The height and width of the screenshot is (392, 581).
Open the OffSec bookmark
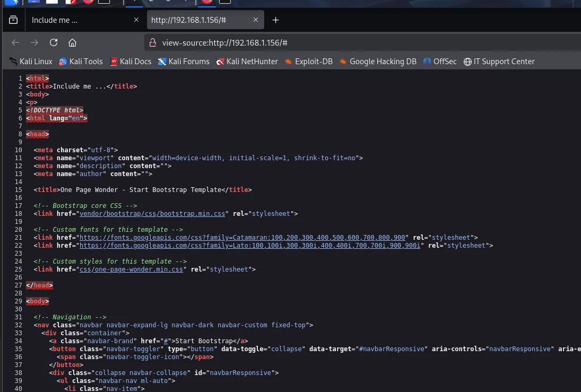[440, 62]
